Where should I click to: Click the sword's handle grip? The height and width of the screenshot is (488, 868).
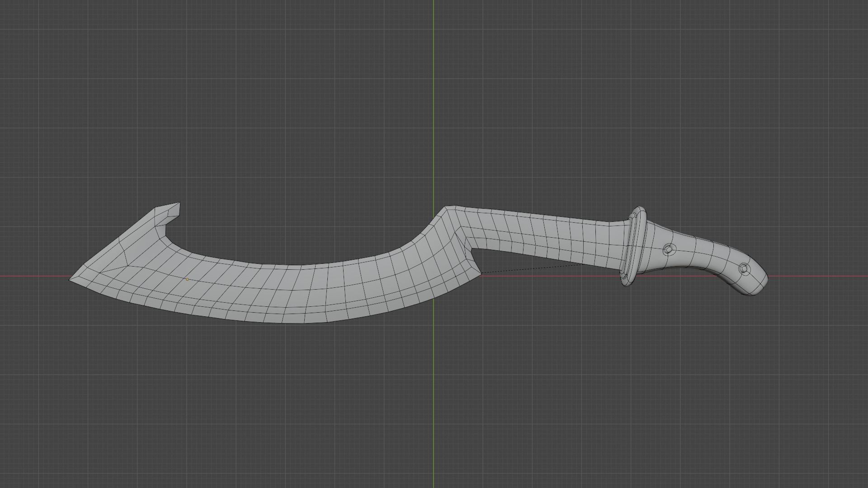point(705,258)
